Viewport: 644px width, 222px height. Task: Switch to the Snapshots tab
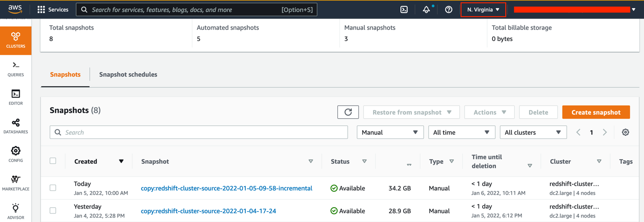[65, 75]
